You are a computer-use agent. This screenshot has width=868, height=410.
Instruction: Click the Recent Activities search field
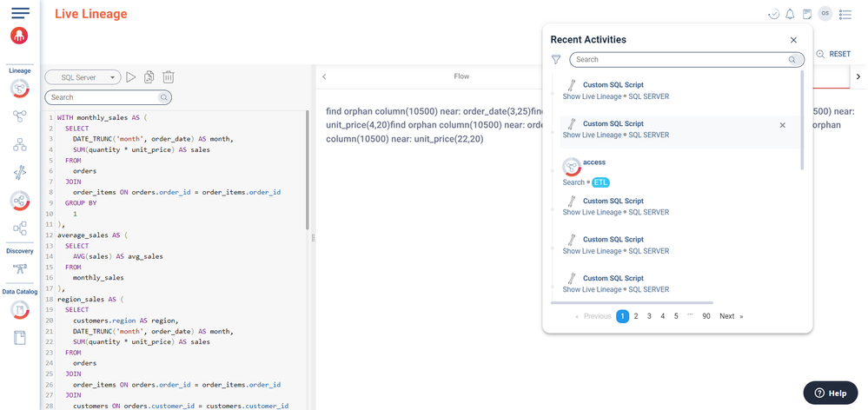pos(682,60)
